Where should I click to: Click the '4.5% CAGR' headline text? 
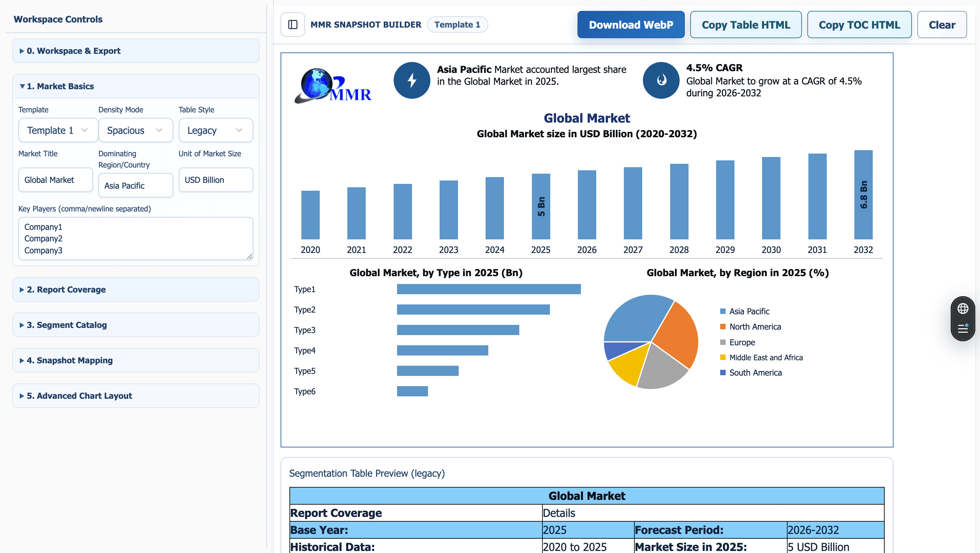714,68
